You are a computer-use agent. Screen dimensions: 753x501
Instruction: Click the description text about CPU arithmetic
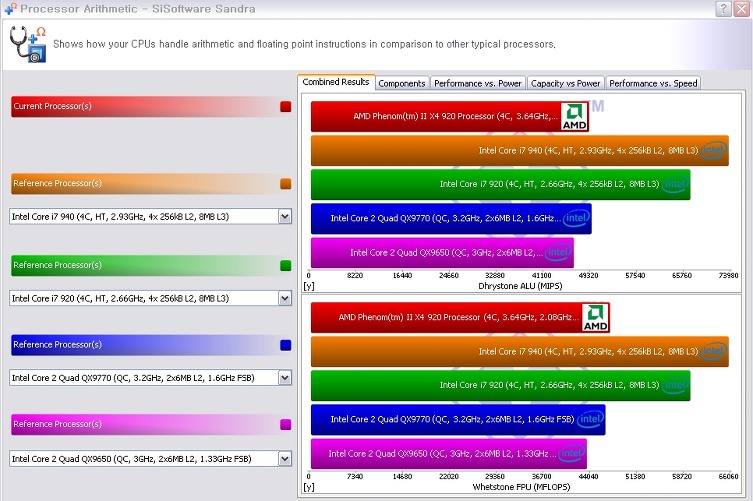[x=304, y=44]
